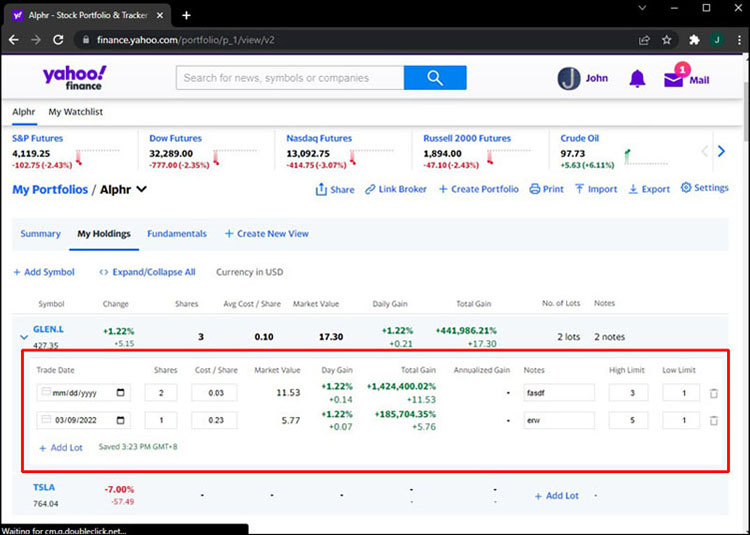Open the Alphr portfolio dropdown
This screenshot has width=750, height=535.
[141, 189]
